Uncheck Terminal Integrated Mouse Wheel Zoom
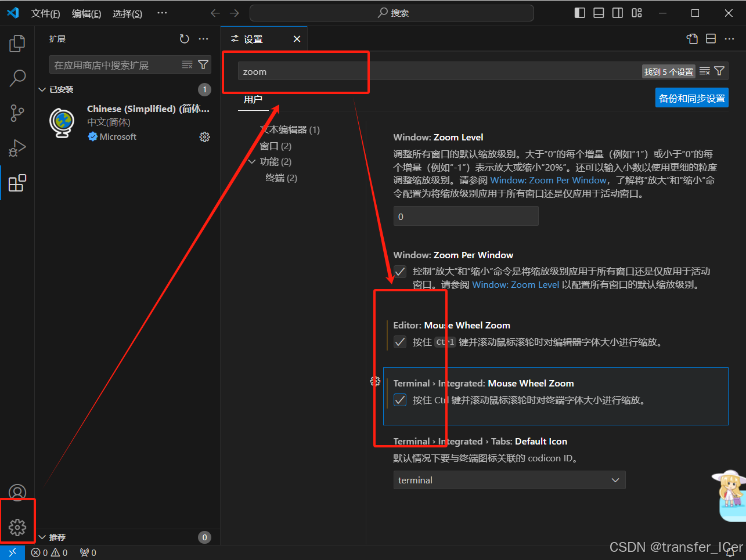The width and height of the screenshot is (746, 560). tap(399, 399)
